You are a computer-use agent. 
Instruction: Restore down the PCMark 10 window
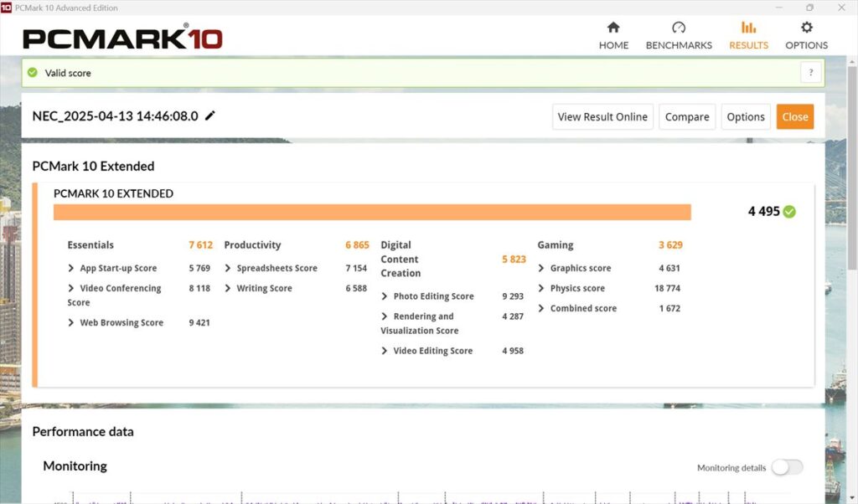810,8
